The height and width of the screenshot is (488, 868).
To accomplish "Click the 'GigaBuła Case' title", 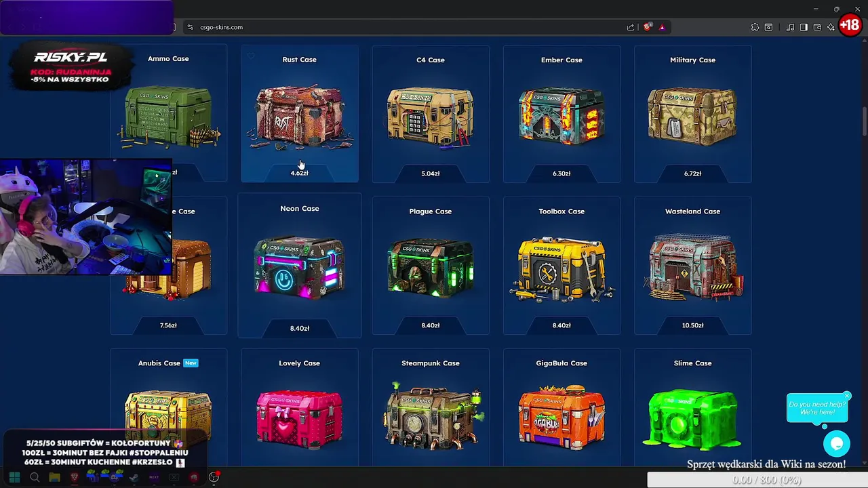I will coord(561,363).
